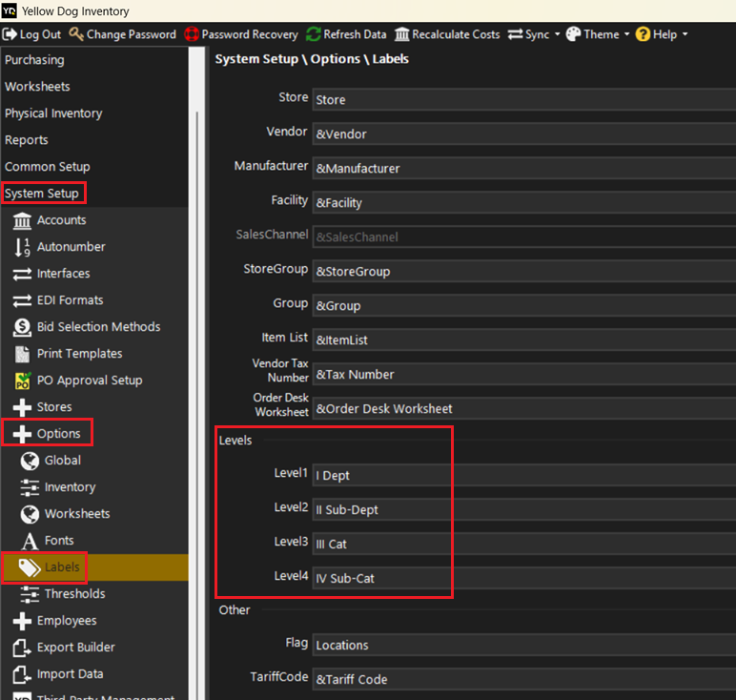Click the Flag Locations input field

point(522,645)
